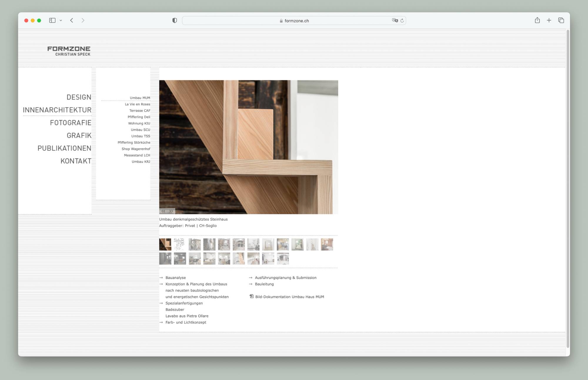Open the PUBLIKATIONEN section
Image resolution: width=588 pixels, height=380 pixels.
pyautogui.click(x=64, y=148)
